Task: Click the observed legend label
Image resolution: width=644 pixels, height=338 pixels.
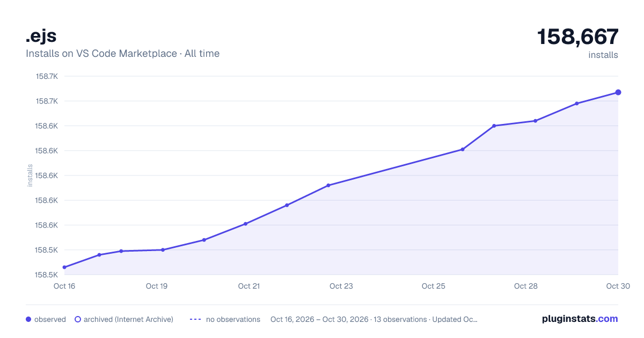Action: tap(50, 319)
